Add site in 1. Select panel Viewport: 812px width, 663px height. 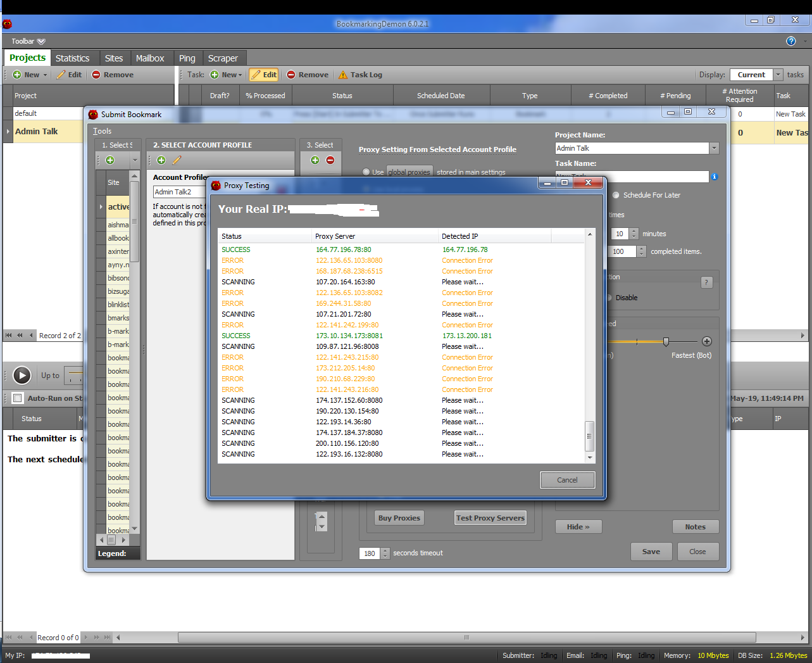coord(110,160)
